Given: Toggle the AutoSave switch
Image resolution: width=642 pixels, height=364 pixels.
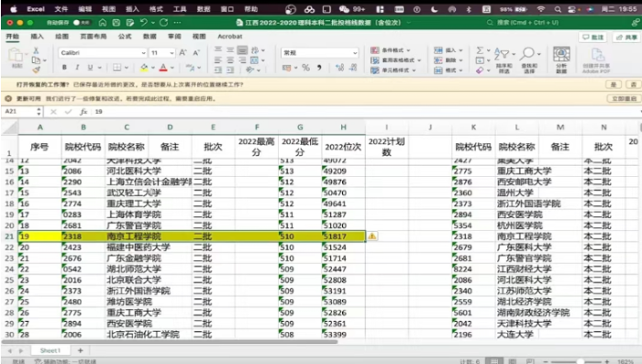Looking at the screenshot, I should coord(82,23).
